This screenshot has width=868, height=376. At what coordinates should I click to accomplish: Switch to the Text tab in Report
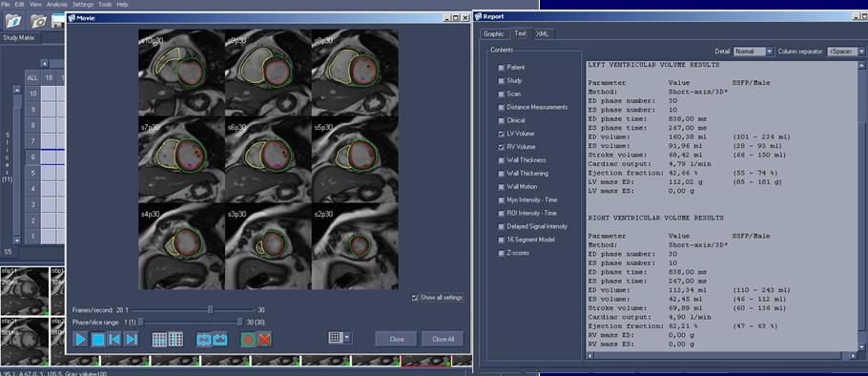[521, 33]
